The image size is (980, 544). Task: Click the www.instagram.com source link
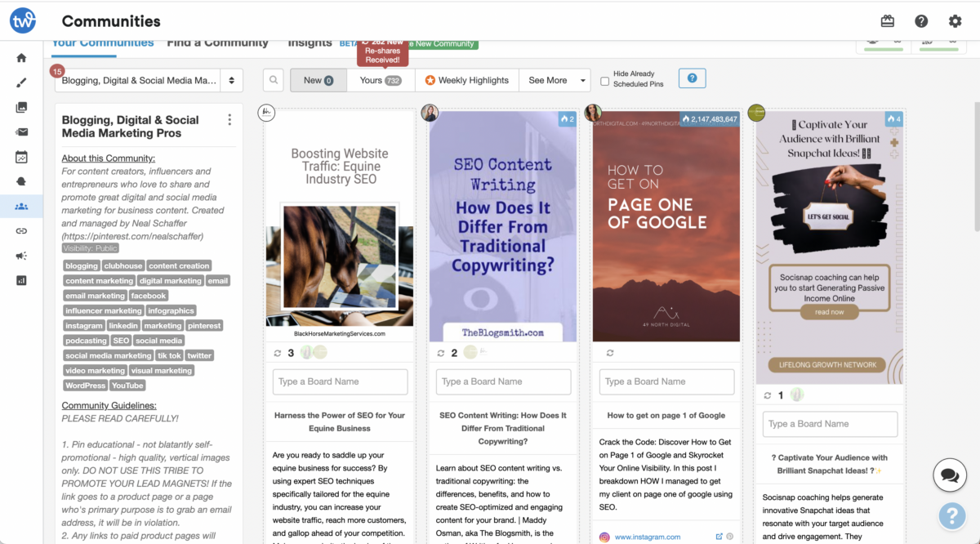tap(647, 537)
